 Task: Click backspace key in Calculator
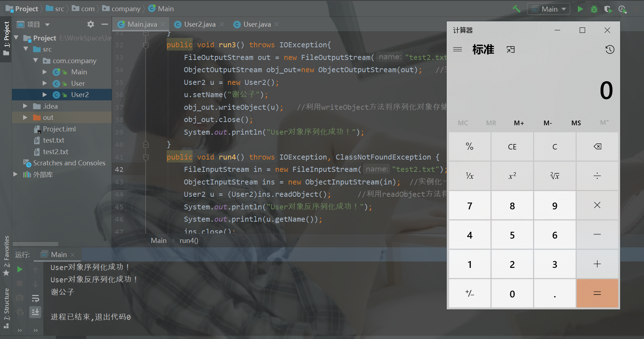point(597,147)
